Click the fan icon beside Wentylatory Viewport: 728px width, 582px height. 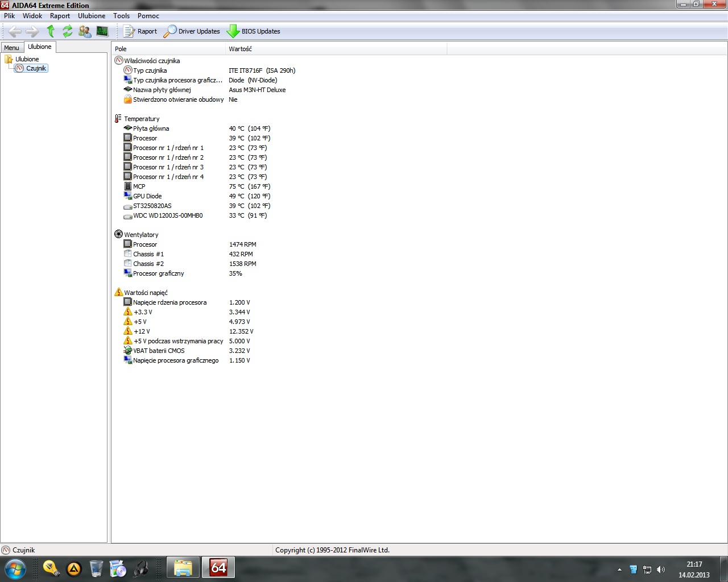(119, 234)
